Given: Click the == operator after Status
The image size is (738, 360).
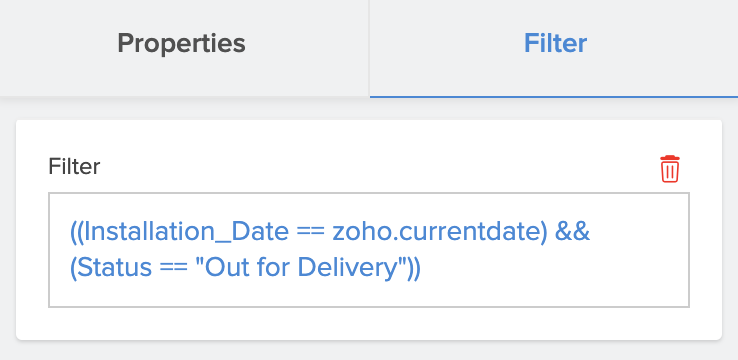Looking at the screenshot, I should pyautogui.click(x=174, y=268).
